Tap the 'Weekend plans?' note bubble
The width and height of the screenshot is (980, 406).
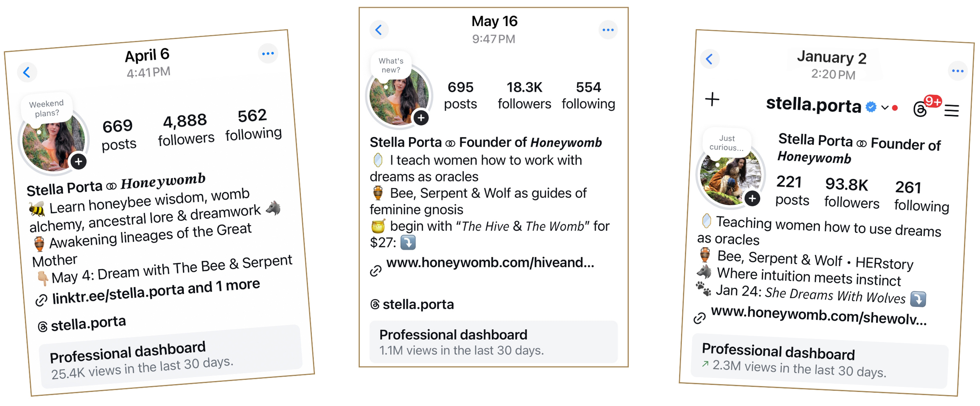coord(46,108)
